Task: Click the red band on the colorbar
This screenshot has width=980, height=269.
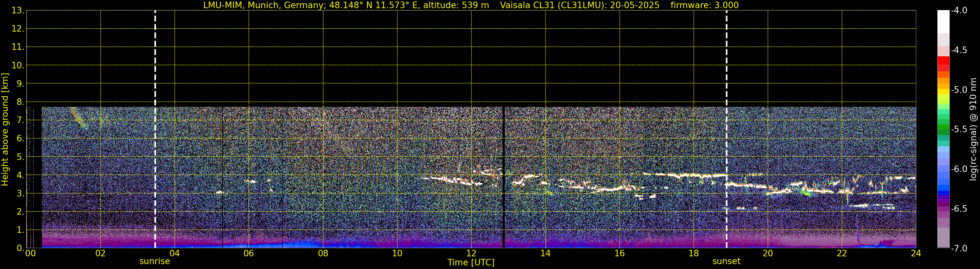Action: pyautogui.click(x=943, y=61)
